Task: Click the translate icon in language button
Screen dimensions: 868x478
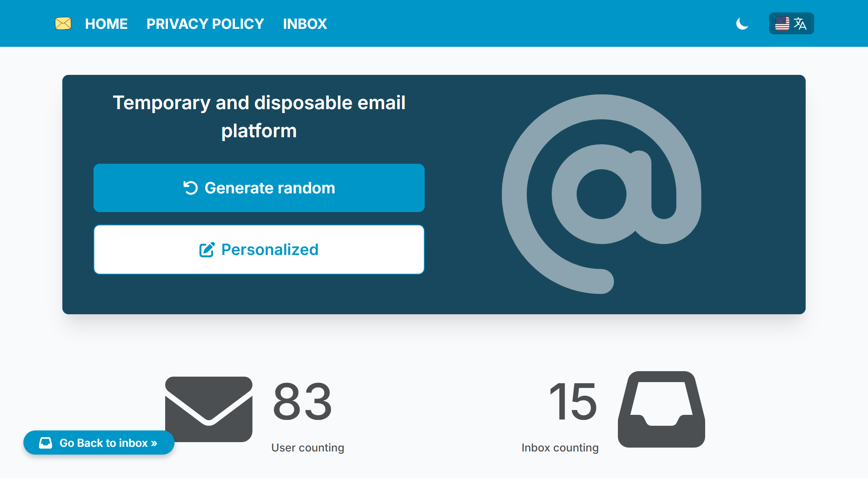Action: [800, 23]
